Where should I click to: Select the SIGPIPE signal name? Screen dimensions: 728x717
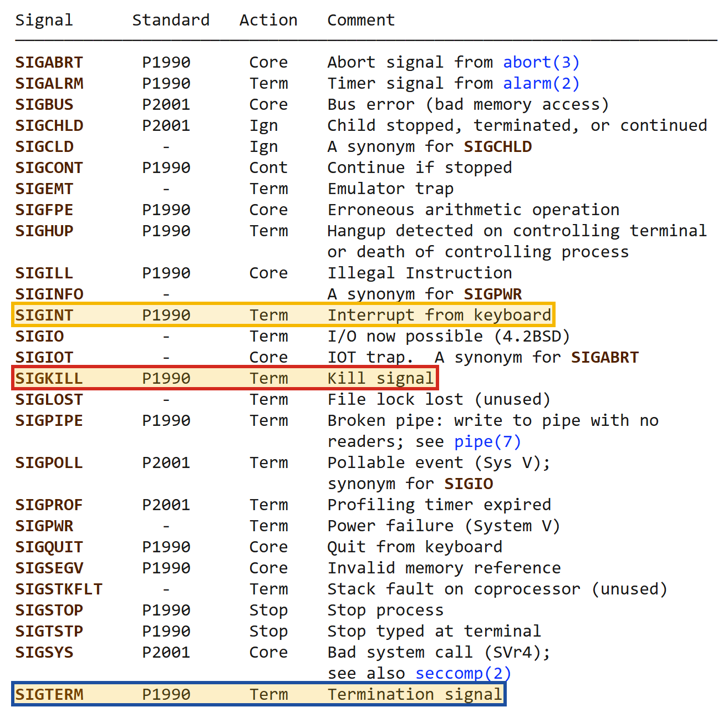click(x=49, y=420)
